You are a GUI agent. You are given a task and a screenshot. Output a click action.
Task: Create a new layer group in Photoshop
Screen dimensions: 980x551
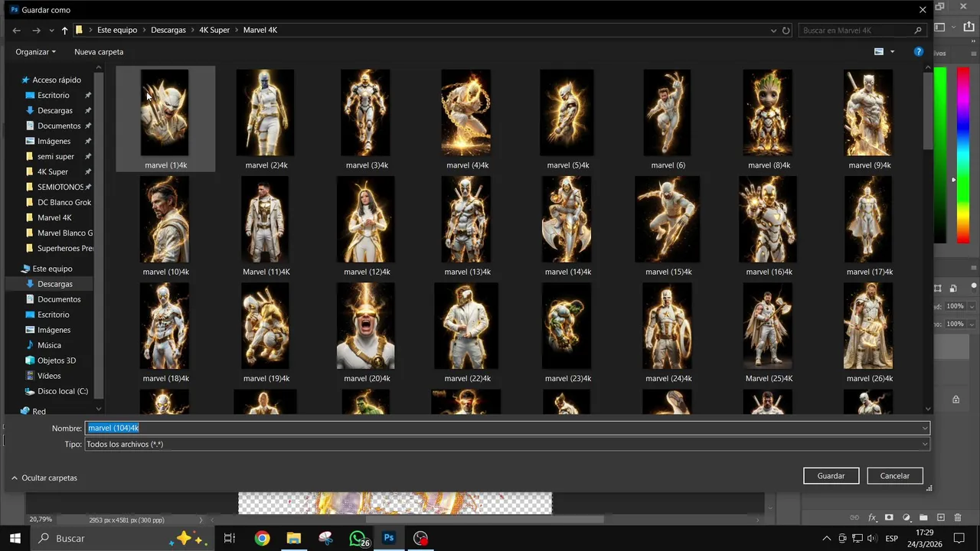pyautogui.click(x=923, y=518)
